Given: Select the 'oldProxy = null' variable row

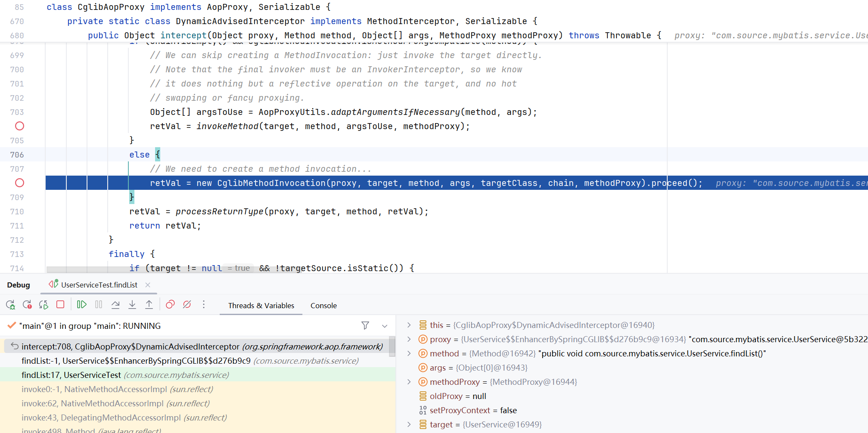Looking at the screenshot, I should tap(632, 396).
